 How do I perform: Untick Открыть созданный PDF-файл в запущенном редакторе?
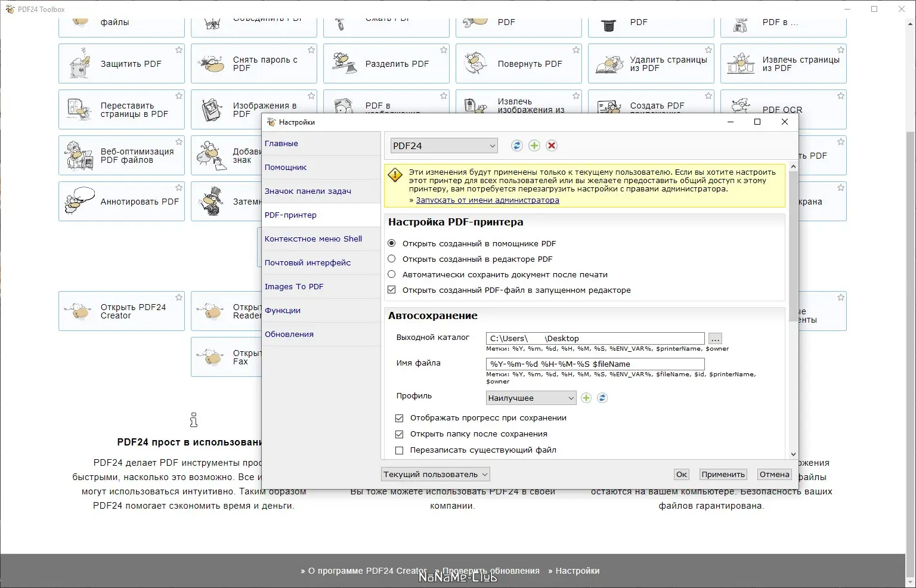[x=392, y=290]
